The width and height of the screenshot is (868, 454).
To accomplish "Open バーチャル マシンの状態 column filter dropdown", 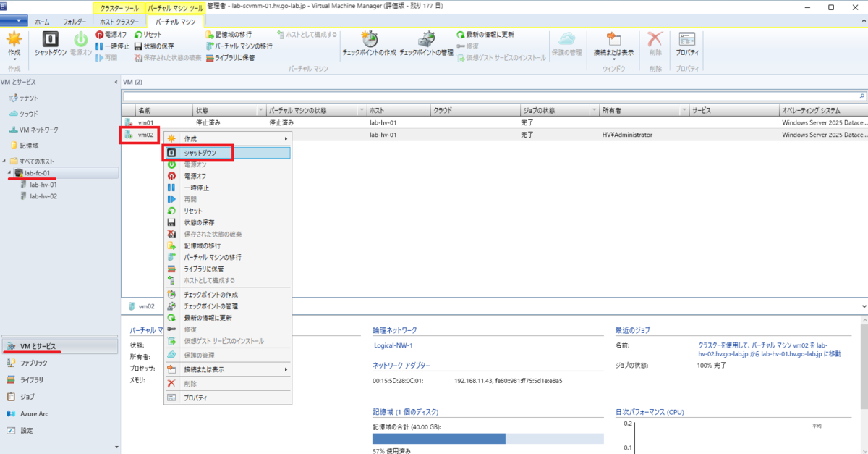I will tap(361, 111).
